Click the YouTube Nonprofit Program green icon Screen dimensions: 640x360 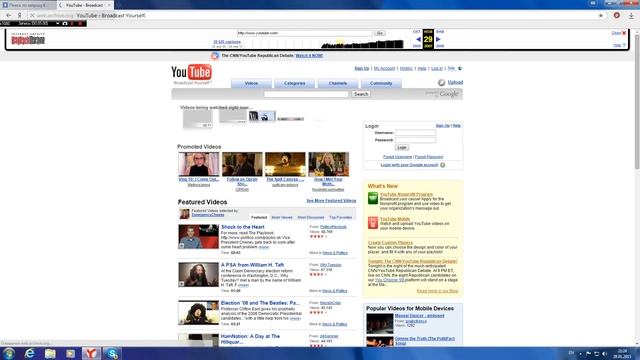pyautogui.click(x=373, y=198)
